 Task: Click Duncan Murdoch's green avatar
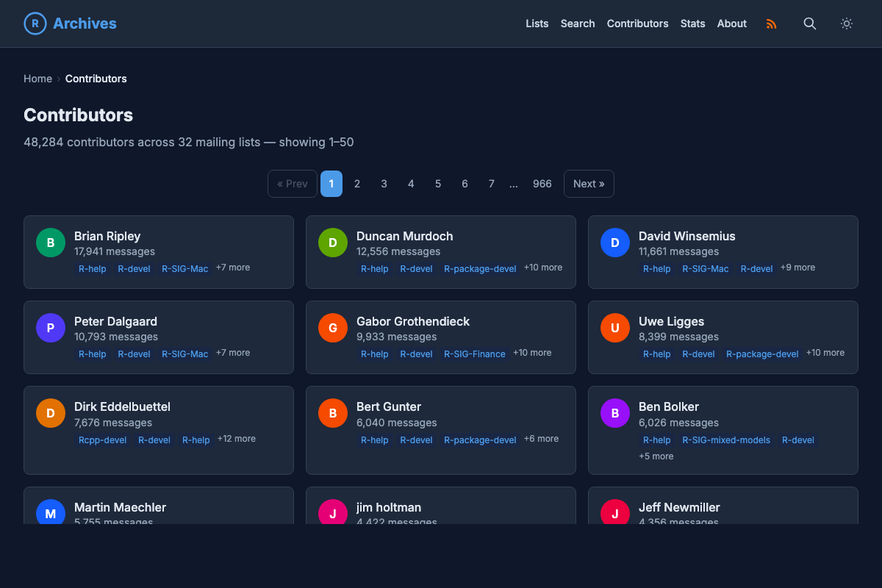tap(333, 243)
